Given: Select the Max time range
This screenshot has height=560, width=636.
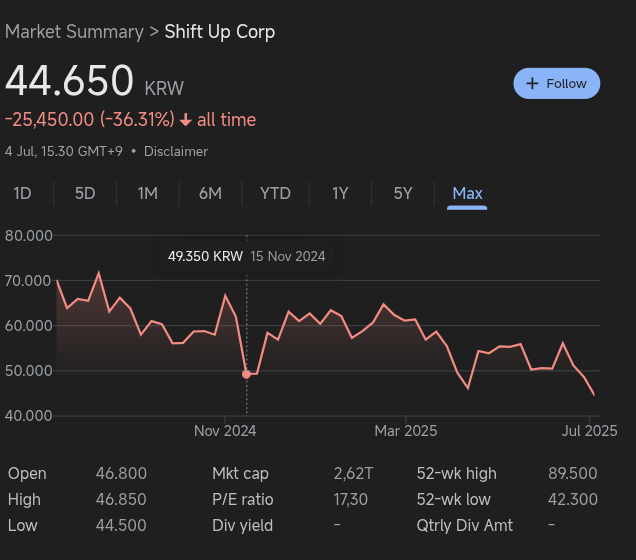Looking at the screenshot, I should [467, 193].
